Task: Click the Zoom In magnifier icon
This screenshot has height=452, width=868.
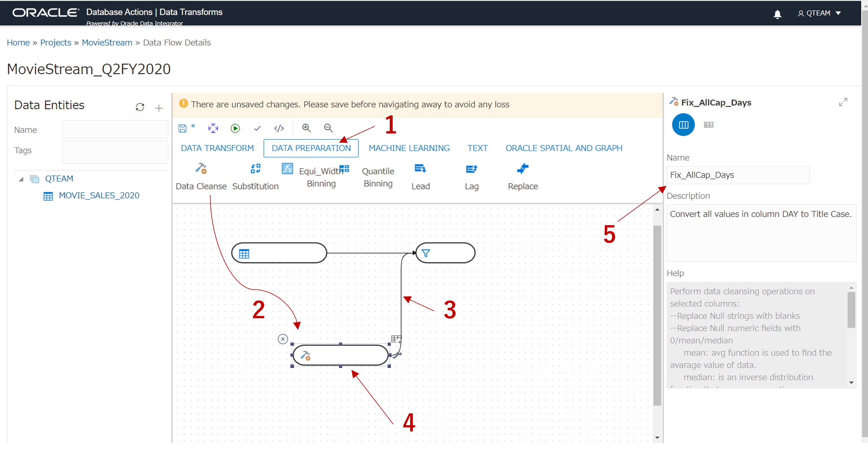Action: point(306,128)
